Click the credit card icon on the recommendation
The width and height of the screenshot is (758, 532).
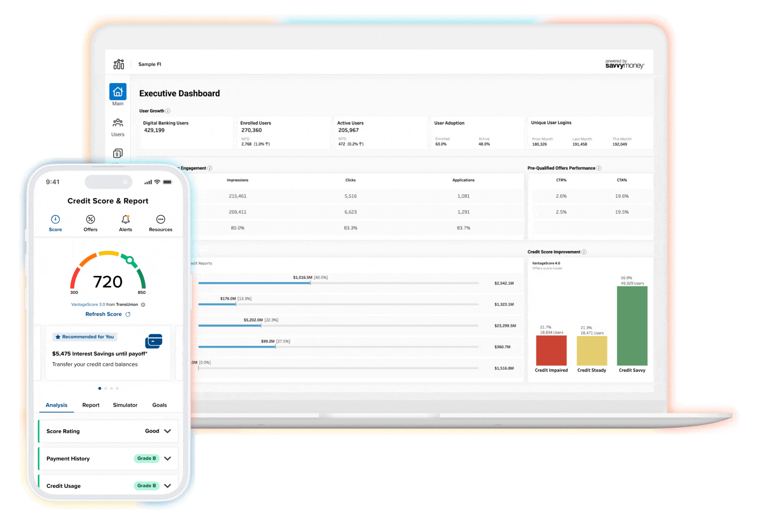tap(153, 341)
